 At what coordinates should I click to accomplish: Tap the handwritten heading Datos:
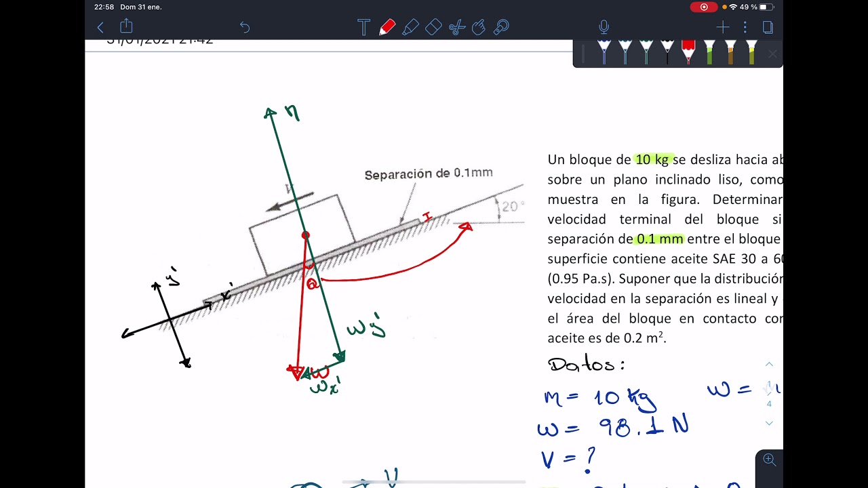[x=586, y=364]
